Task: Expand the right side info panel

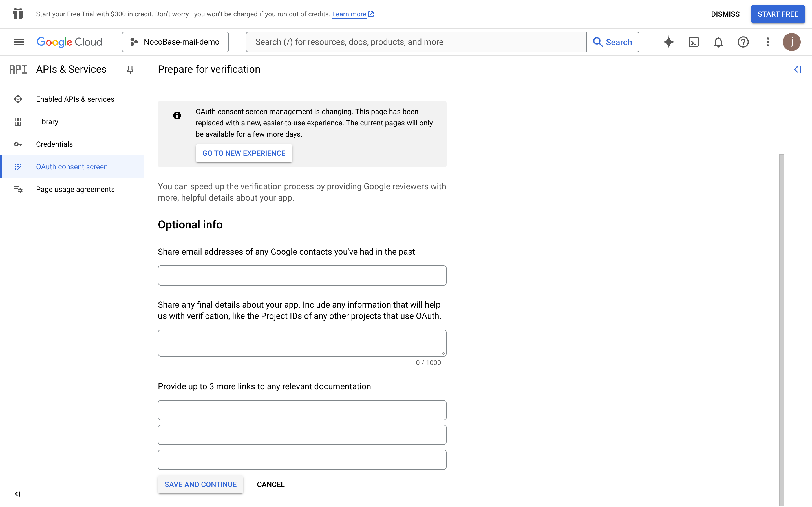Action: [x=798, y=69]
